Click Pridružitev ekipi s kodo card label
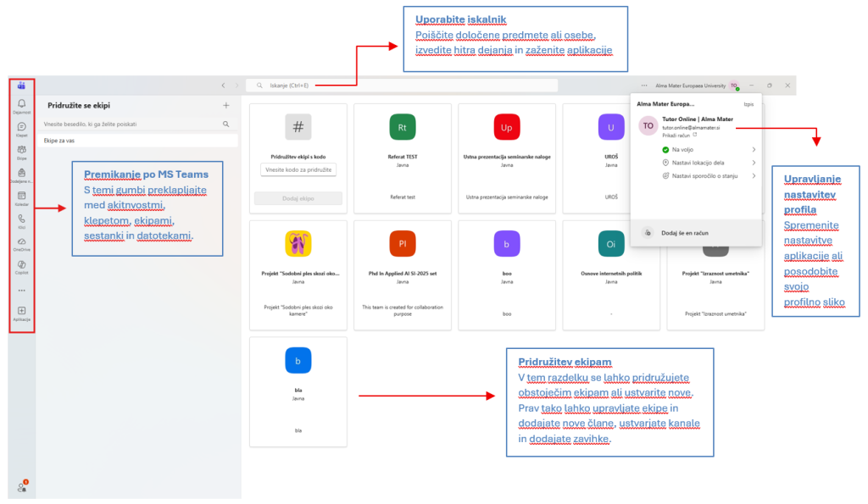Screen dimensions: 868x504 coord(298,157)
